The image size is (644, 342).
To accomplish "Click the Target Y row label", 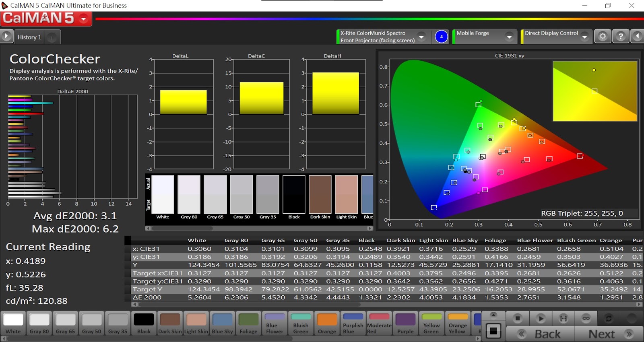I will 147,289.
